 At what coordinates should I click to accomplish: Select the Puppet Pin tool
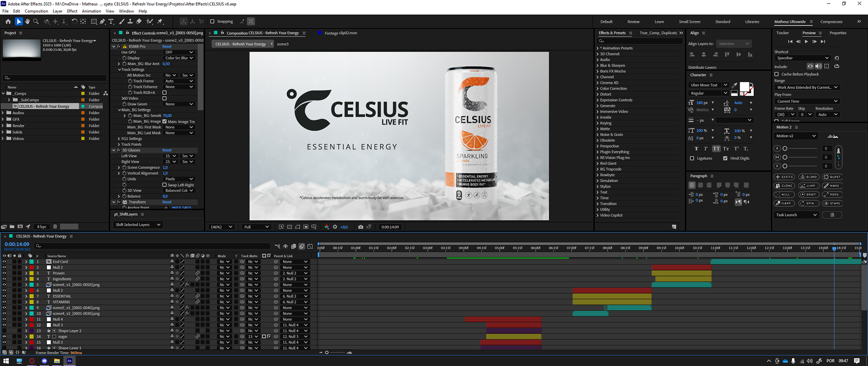pyautogui.click(x=160, y=21)
